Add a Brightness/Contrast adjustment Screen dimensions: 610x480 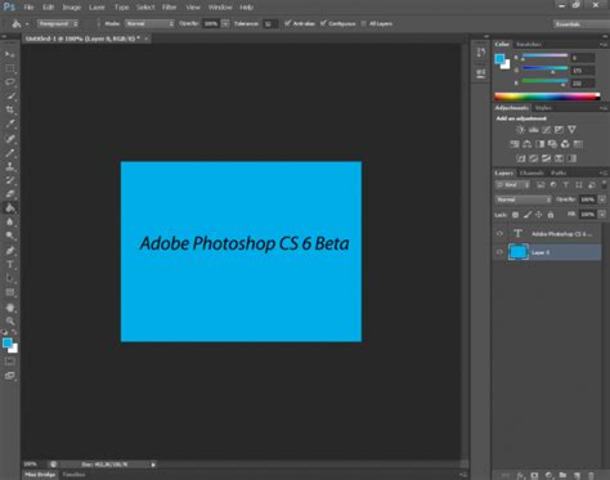click(x=520, y=130)
